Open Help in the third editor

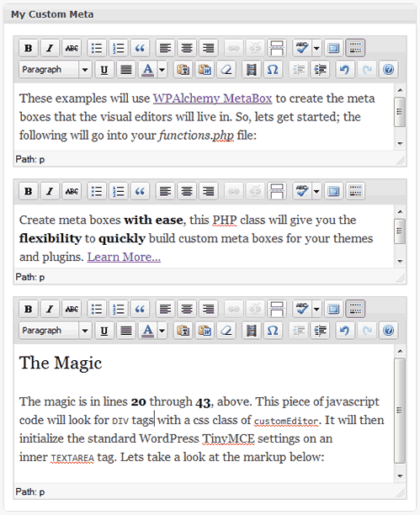pyautogui.click(x=388, y=331)
